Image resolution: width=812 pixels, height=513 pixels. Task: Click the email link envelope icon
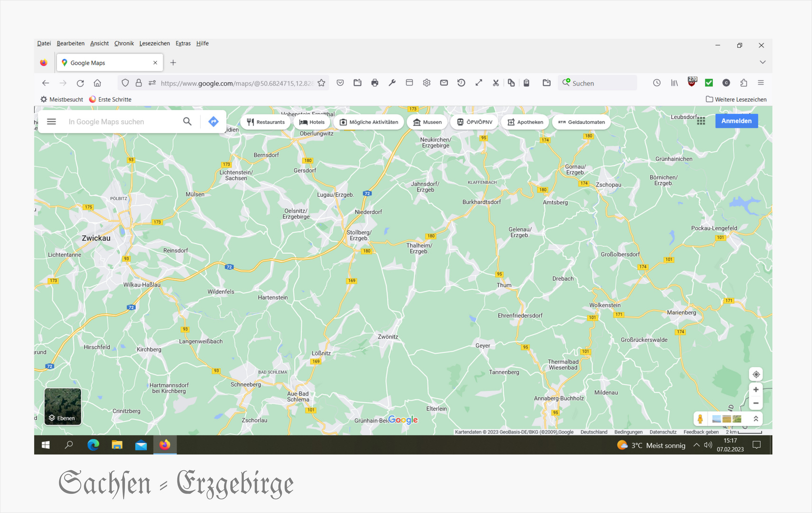coord(444,83)
